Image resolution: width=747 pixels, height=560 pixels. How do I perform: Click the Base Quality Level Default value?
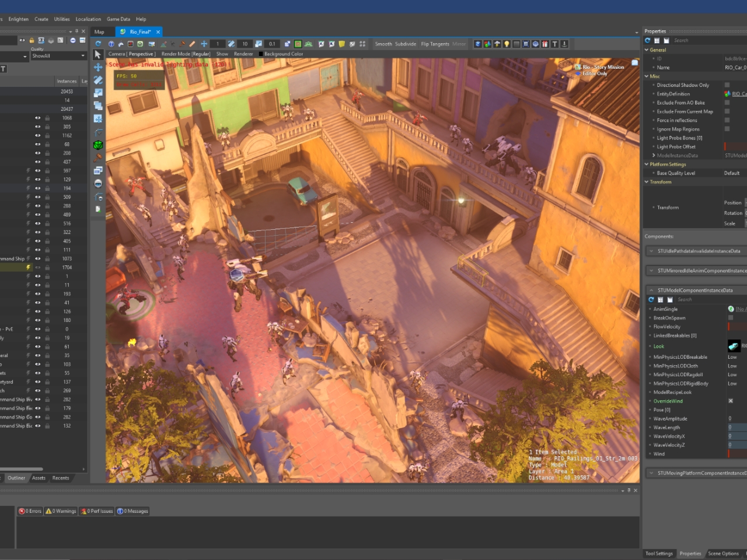[x=732, y=173]
